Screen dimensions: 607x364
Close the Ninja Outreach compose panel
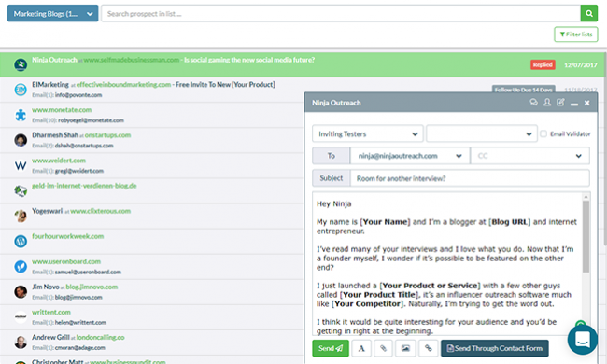point(586,103)
